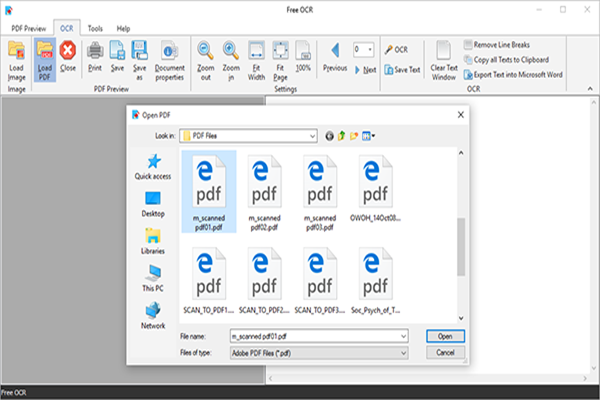600x400 pixels.
Task: Click the Open button in dialog
Action: [x=446, y=336]
